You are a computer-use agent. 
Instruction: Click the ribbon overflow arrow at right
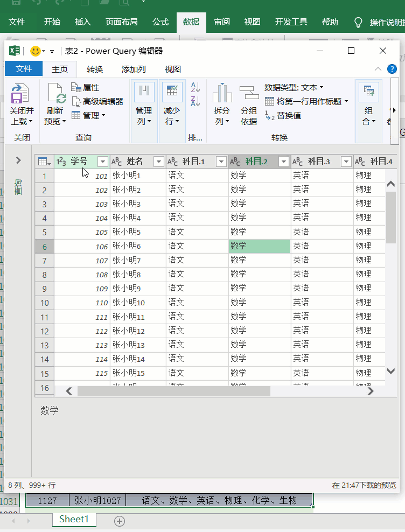pyautogui.click(x=394, y=110)
